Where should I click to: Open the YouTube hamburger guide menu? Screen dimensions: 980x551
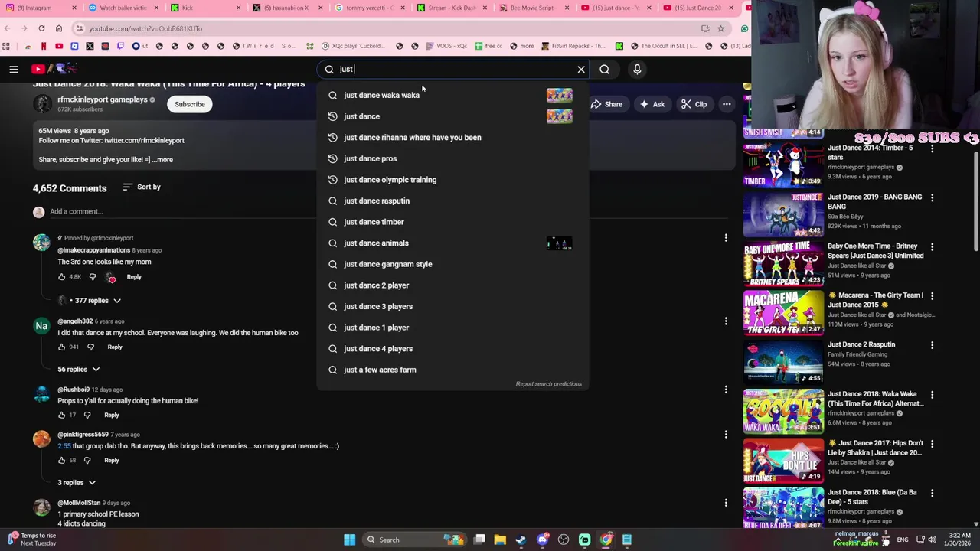[14, 70]
